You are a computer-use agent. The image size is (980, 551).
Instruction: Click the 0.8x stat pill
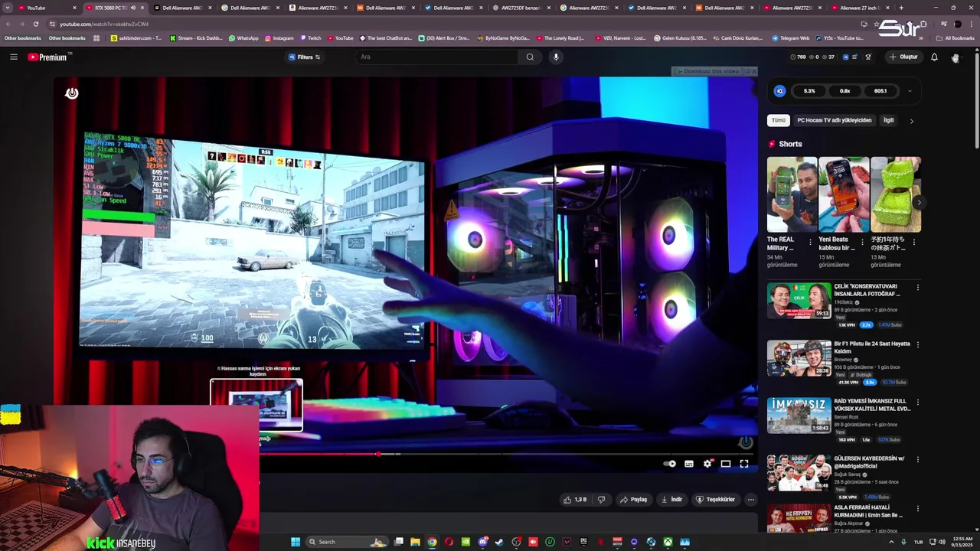pos(844,91)
